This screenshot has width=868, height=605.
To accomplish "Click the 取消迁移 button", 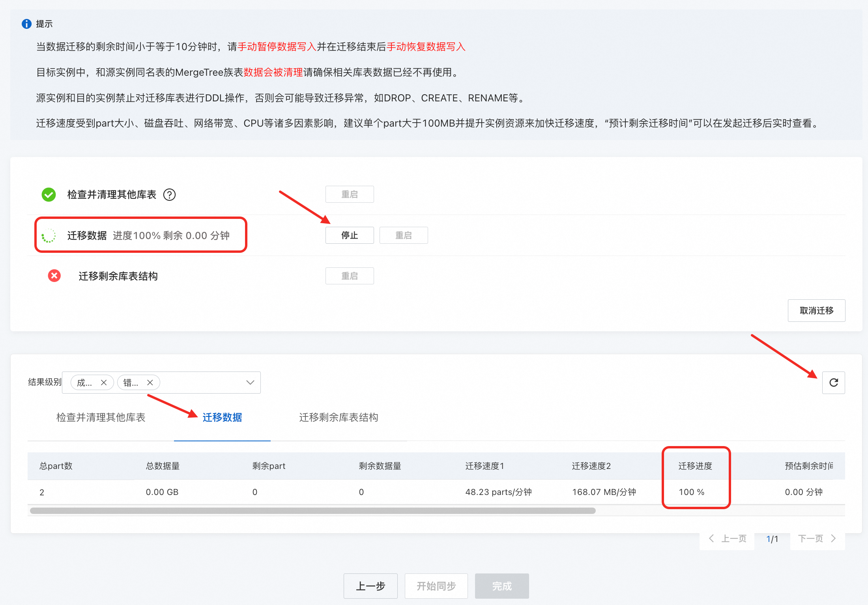I will pos(816,311).
